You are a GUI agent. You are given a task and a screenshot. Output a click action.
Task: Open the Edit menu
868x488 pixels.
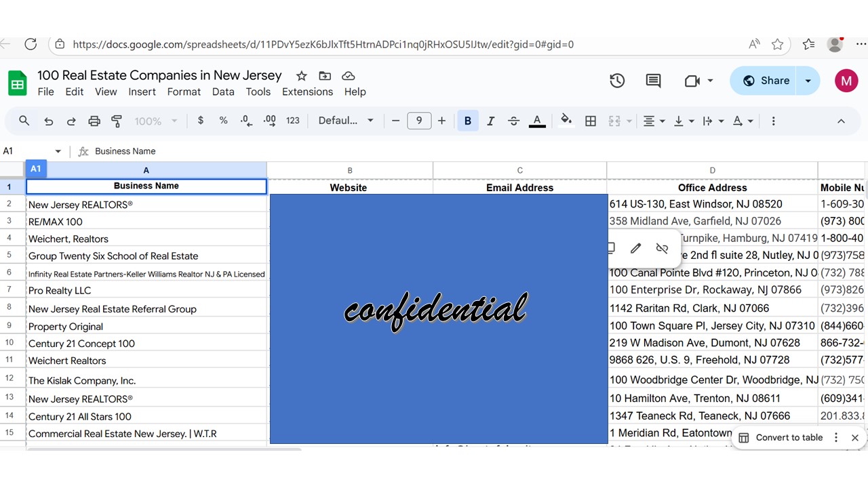pos(75,91)
